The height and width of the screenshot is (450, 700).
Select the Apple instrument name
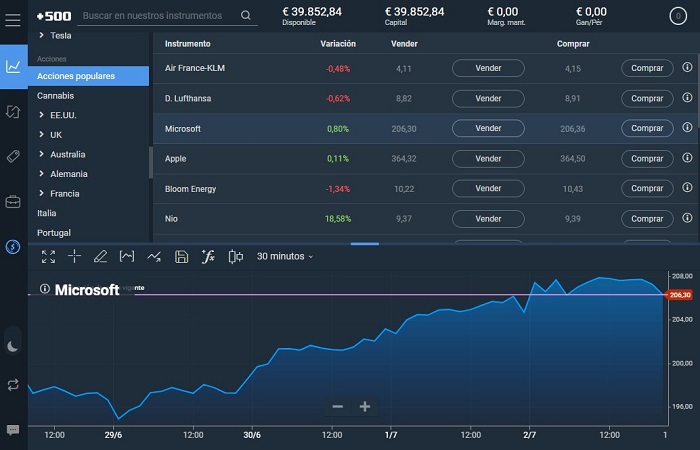[x=175, y=159]
